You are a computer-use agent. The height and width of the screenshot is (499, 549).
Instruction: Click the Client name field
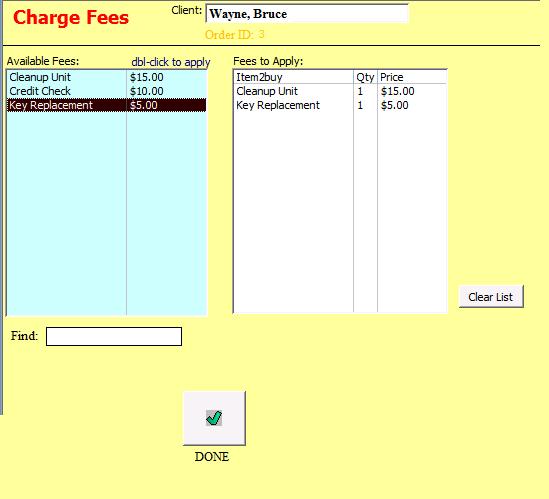point(307,14)
